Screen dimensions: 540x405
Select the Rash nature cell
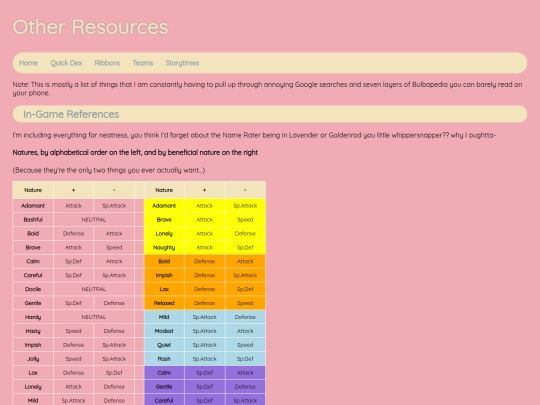(164, 359)
